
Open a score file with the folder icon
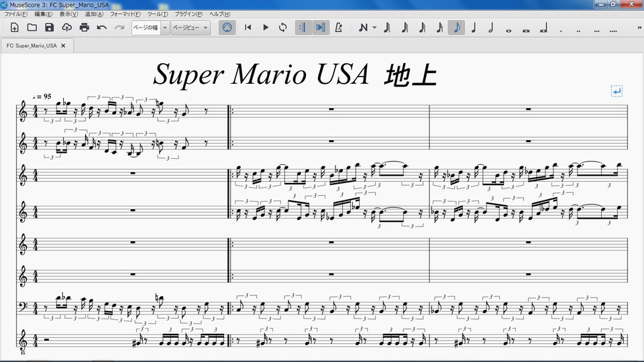click(x=32, y=27)
